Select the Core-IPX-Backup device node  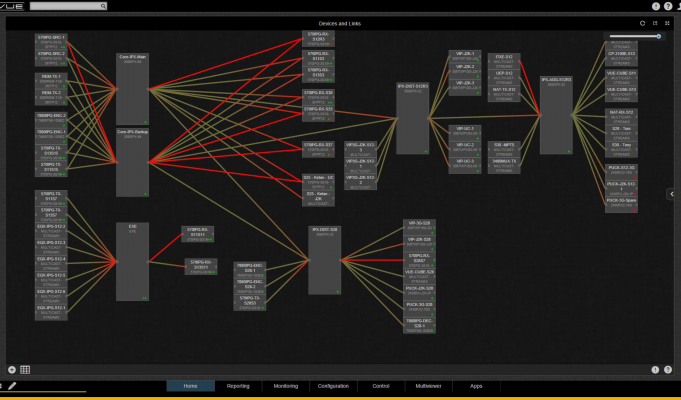[x=132, y=162]
